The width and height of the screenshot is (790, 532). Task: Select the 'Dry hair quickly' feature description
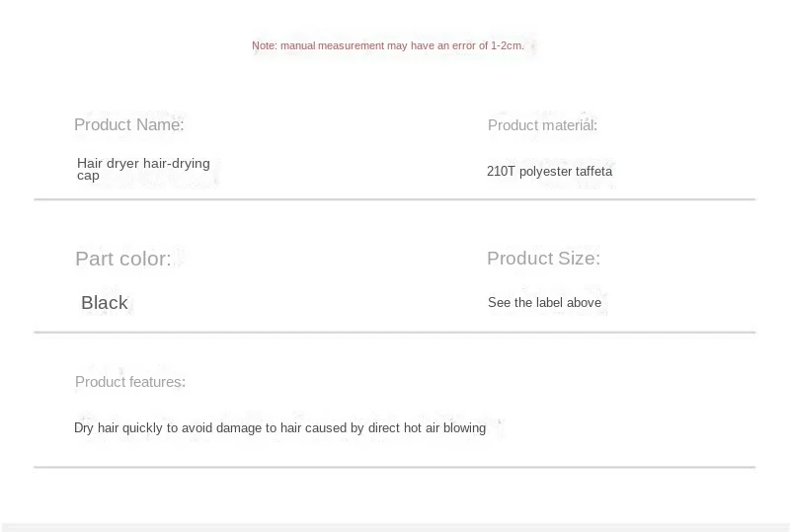[279, 428]
